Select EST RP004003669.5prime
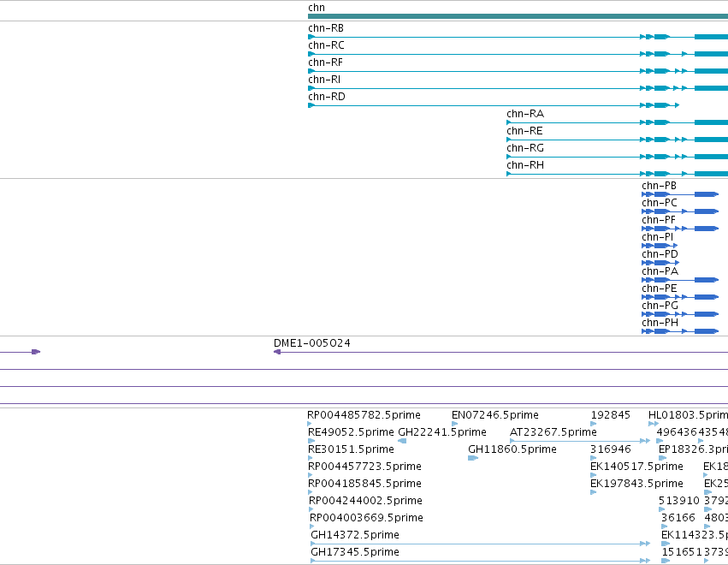Screen dimensions: 728x565 366,518
